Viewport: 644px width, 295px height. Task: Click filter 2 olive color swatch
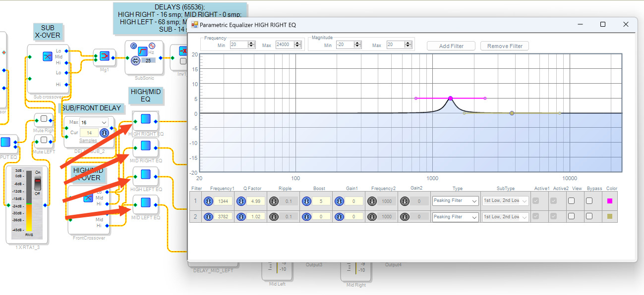[x=610, y=216]
